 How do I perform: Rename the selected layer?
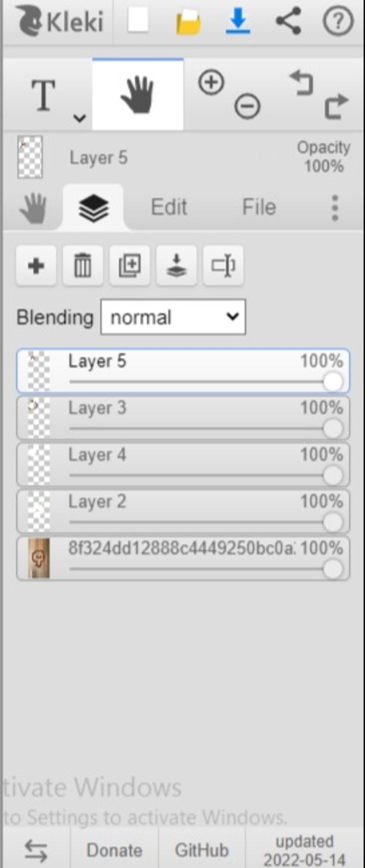(223, 266)
